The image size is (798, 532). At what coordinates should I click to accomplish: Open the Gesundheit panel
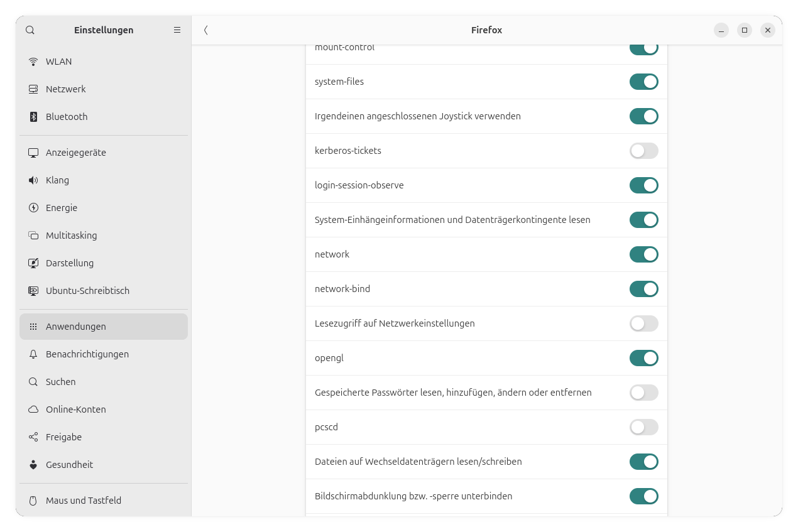tap(104, 465)
